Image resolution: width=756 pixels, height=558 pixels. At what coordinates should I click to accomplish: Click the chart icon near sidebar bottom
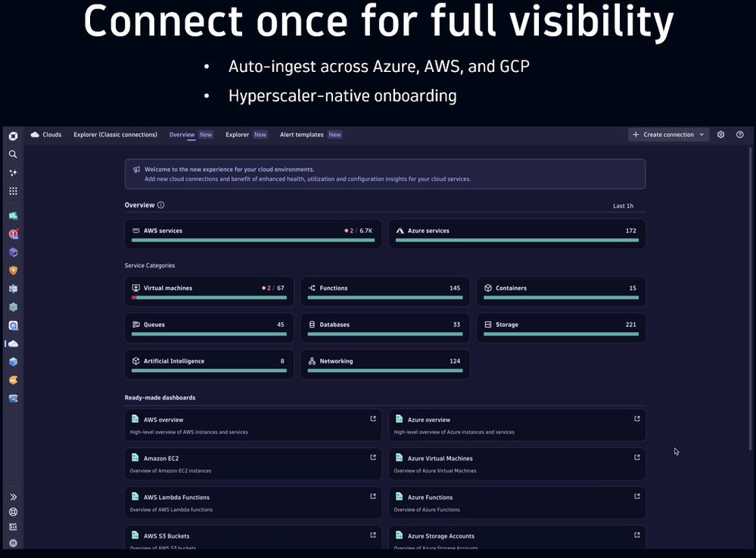[13, 527]
